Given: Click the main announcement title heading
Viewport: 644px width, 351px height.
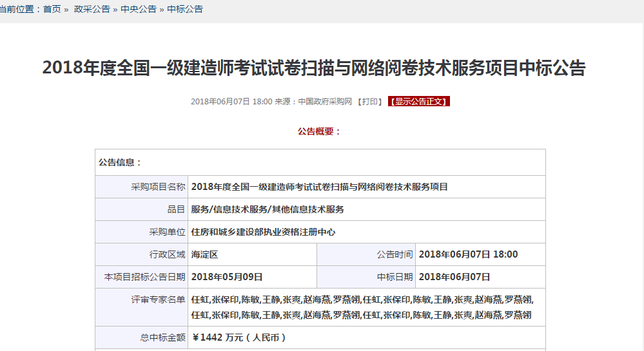Looking at the screenshot, I should point(313,68).
